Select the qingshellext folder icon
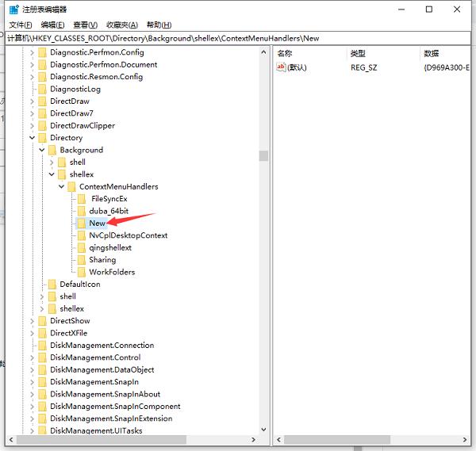Image resolution: width=476 pixels, height=451 pixels. click(x=82, y=248)
